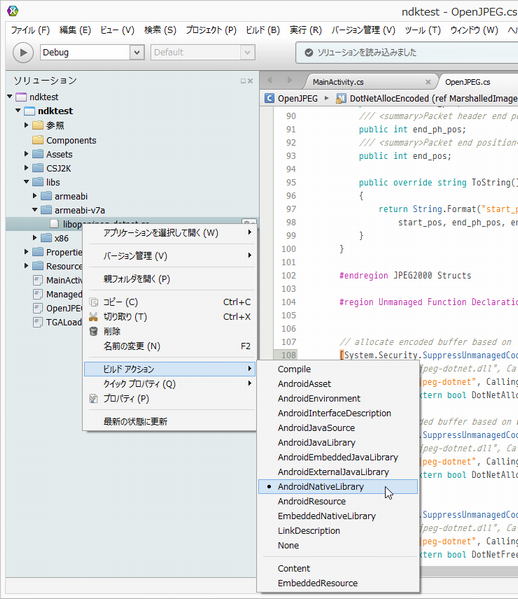Viewport: 518px width, 599px height.
Task: Select the libs folder icon
Action: pyautogui.click(x=38, y=182)
